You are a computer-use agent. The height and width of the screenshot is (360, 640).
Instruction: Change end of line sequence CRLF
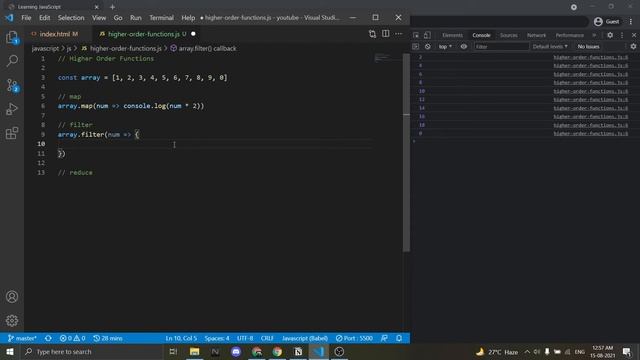pyautogui.click(x=267, y=338)
